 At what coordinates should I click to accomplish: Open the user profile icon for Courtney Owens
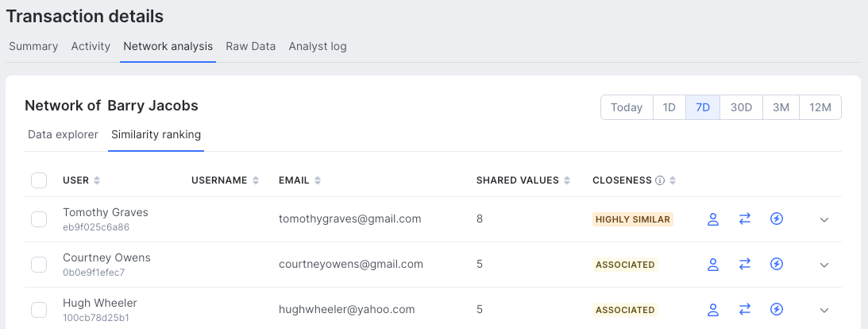713,265
